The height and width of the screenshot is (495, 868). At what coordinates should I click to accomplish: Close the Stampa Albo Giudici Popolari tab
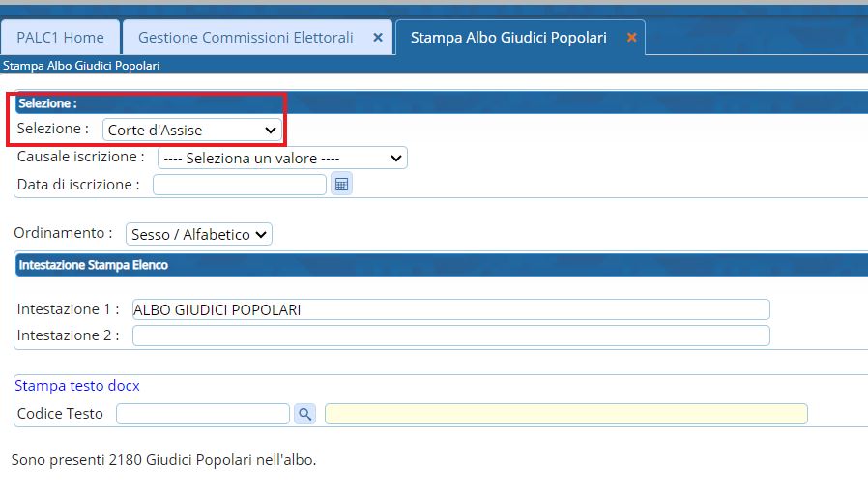pyautogui.click(x=631, y=38)
